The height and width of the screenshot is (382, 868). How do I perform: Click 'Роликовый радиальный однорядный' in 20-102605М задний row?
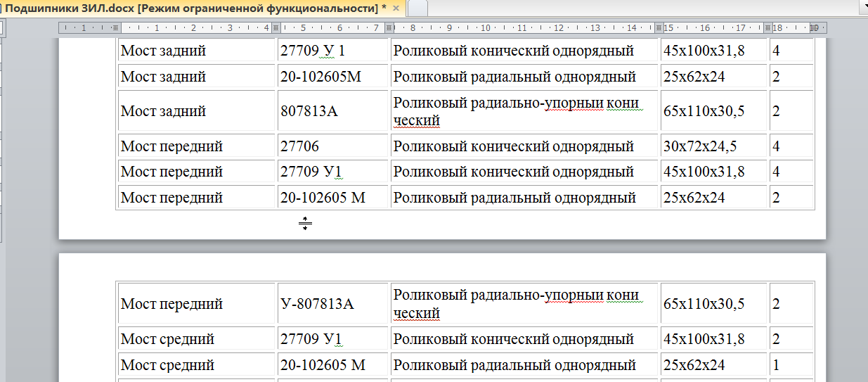514,77
